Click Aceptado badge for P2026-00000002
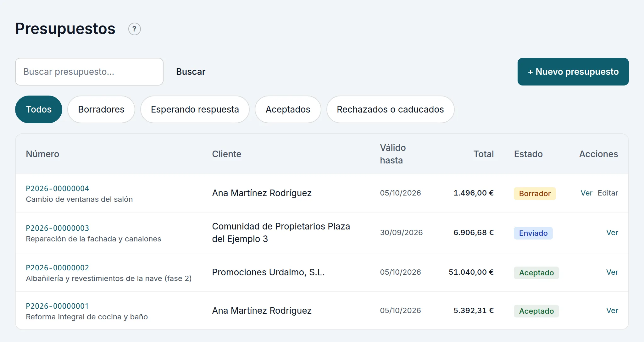The height and width of the screenshot is (342, 644). pyautogui.click(x=536, y=273)
